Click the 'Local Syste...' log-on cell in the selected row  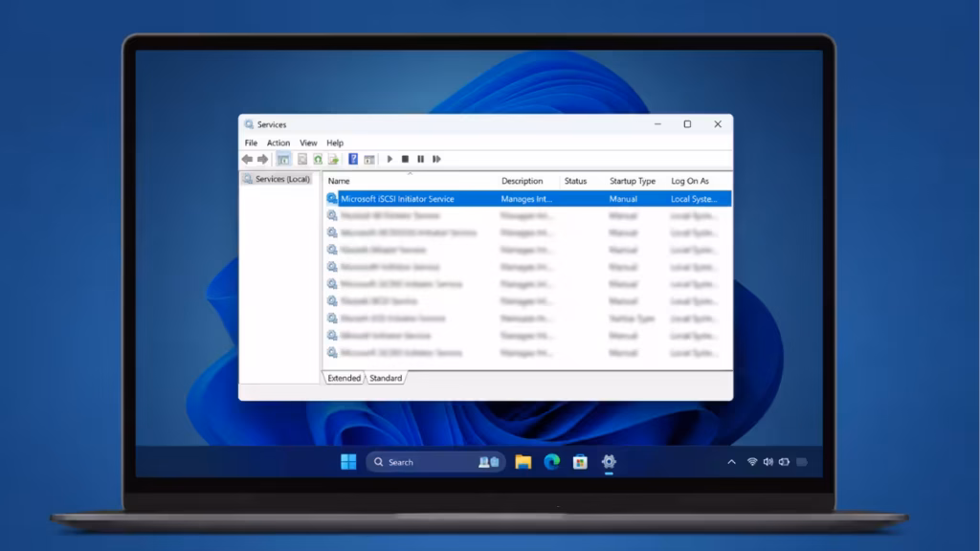click(694, 199)
